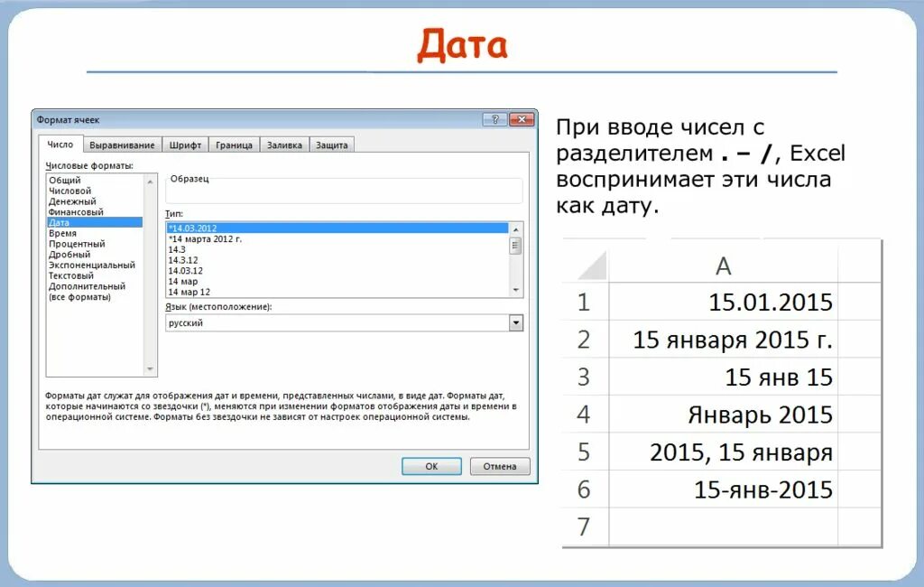Click the Тип list scrollbar thumb
Viewport: 924px width, 587px height.
(515, 246)
